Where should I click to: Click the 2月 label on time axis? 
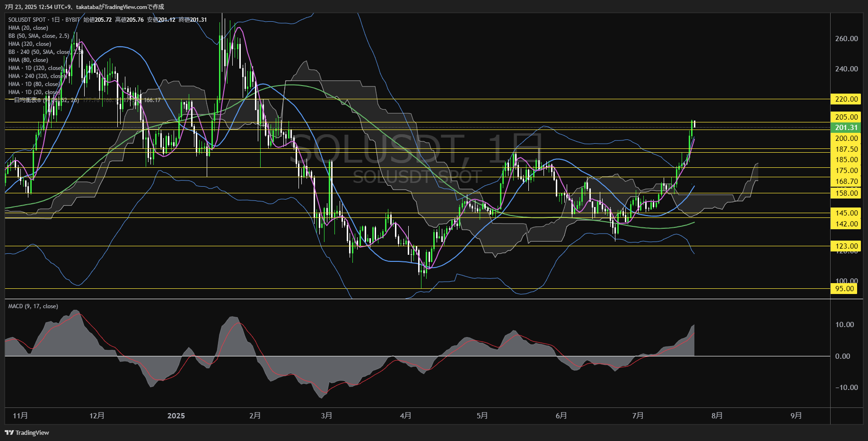click(255, 415)
